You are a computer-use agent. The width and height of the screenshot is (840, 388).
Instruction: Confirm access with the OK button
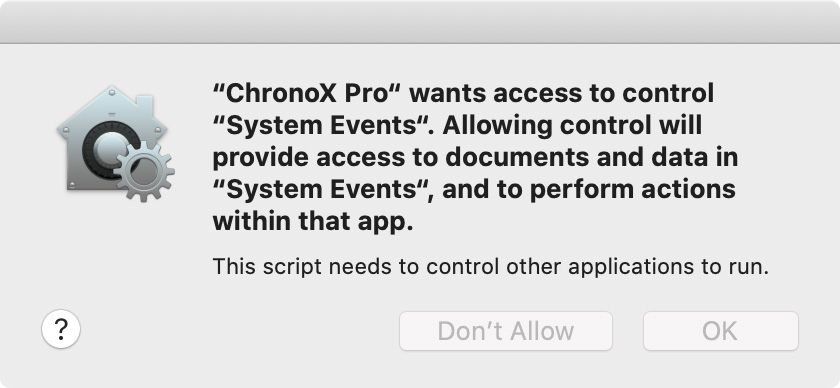(x=721, y=331)
